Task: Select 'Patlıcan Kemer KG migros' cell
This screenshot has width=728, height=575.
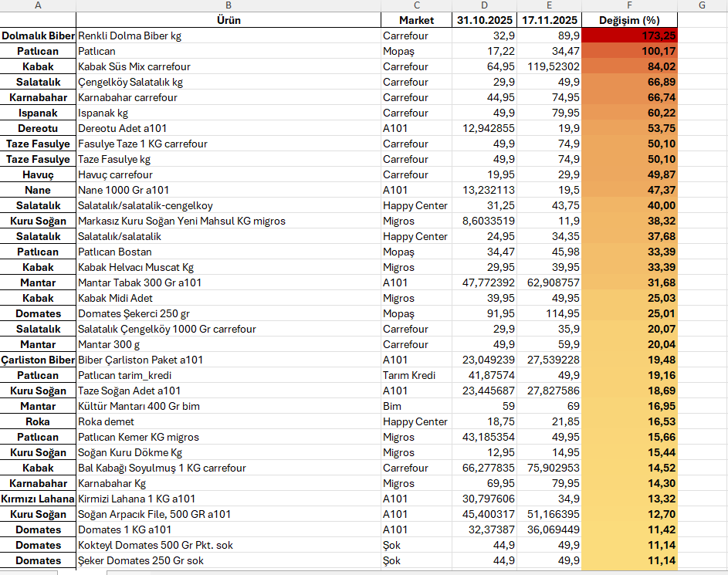Action: pos(229,437)
